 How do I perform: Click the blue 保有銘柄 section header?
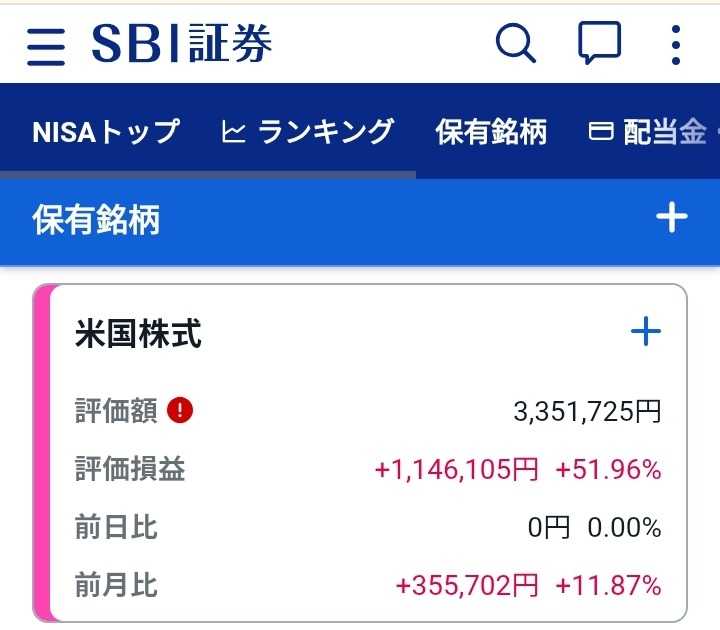click(96, 219)
